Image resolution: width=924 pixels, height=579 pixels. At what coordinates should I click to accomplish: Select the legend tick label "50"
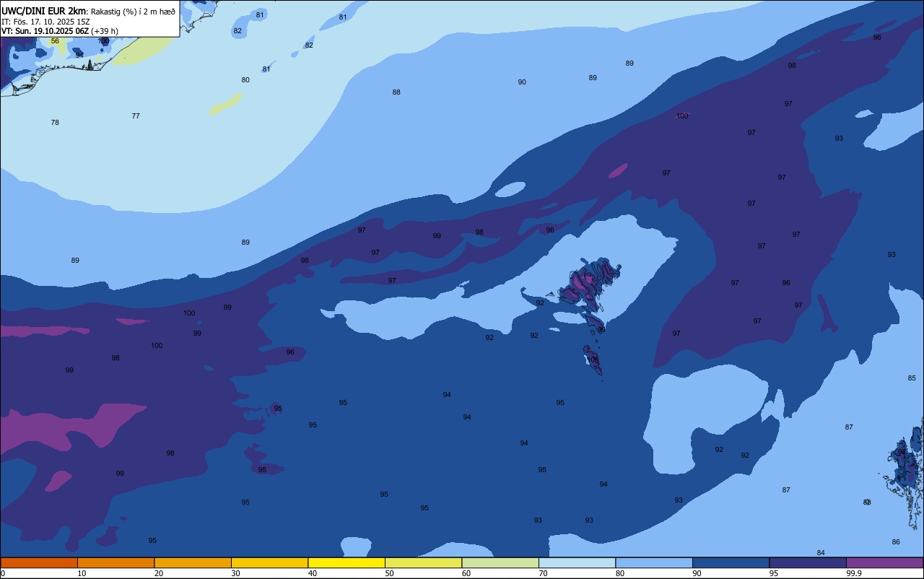point(389,573)
